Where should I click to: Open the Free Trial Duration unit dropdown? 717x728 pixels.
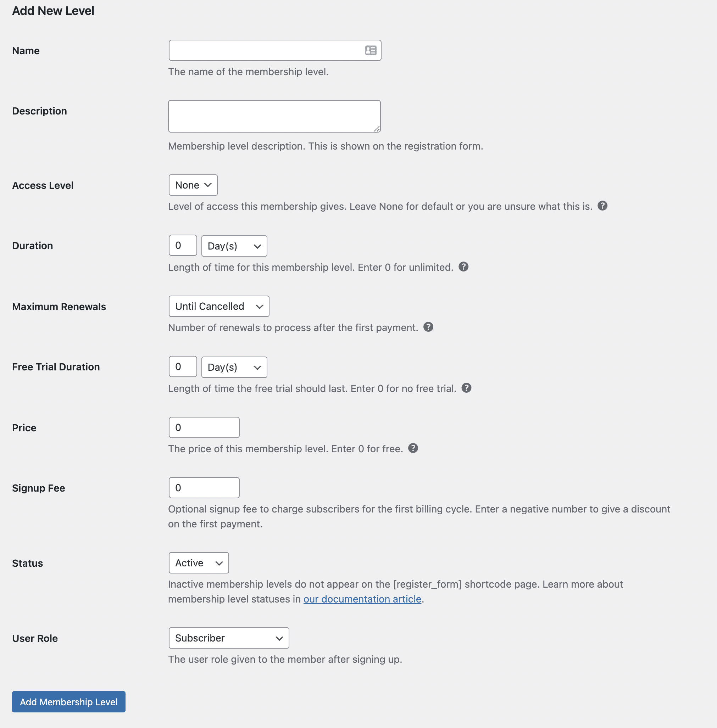pyautogui.click(x=234, y=368)
